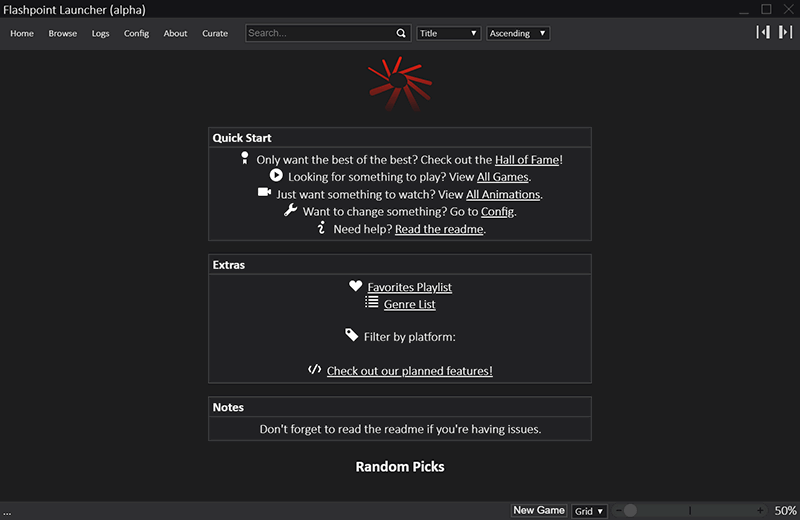Open the Read the readme link
800x520 pixels.
click(x=439, y=229)
